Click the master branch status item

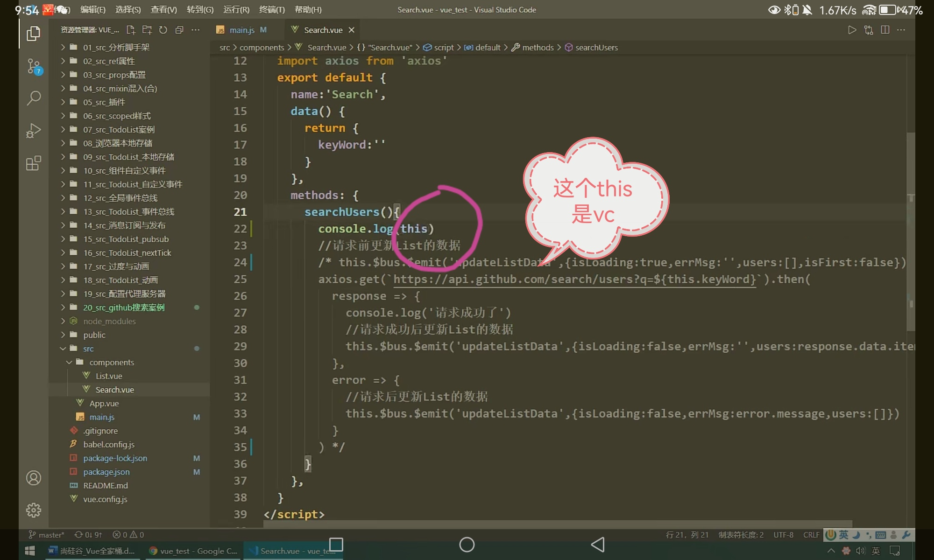47,535
